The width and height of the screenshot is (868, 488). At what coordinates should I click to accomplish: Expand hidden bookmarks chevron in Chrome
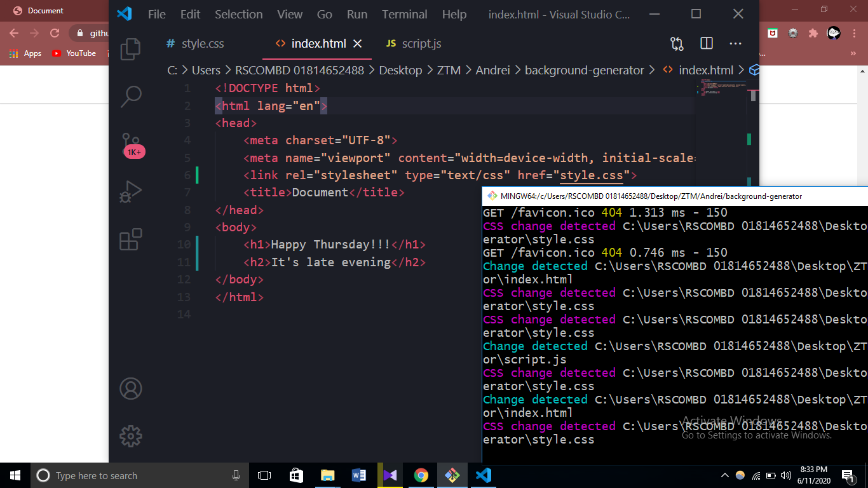coord(853,53)
